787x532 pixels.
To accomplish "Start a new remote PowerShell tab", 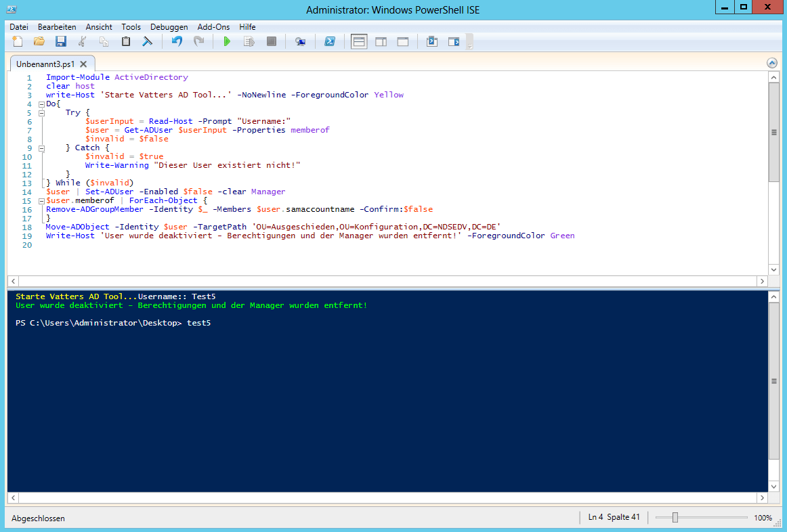I will (x=300, y=42).
